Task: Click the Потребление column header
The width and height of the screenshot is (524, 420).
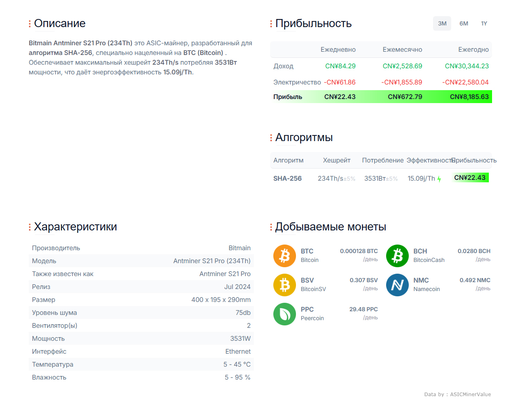Action: click(x=382, y=160)
